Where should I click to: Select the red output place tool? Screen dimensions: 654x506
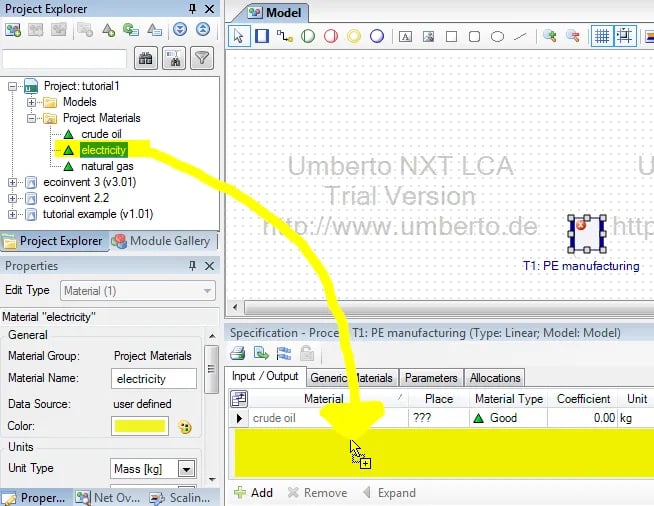point(331,36)
